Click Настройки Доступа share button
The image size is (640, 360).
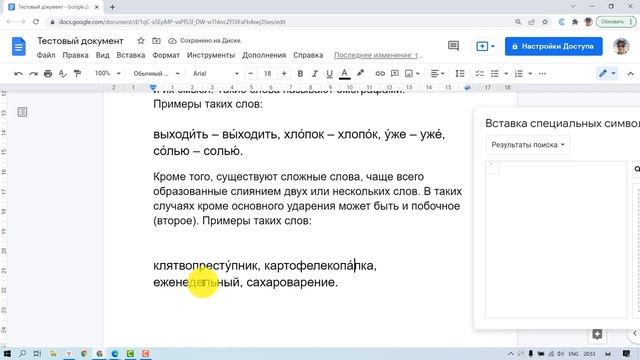(553, 46)
